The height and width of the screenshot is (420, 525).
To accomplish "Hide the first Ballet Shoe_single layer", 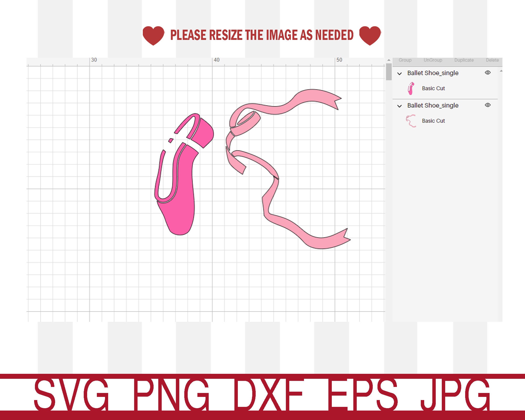I will pyautogui.click(x=488, y=73).
